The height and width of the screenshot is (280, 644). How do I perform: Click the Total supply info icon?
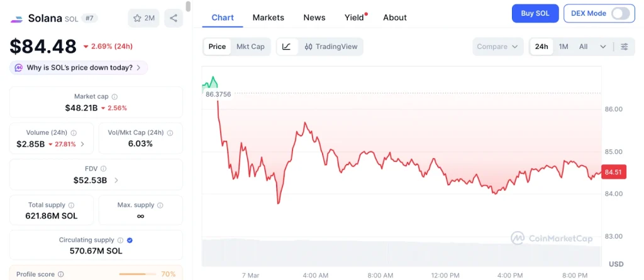point(71,205)
